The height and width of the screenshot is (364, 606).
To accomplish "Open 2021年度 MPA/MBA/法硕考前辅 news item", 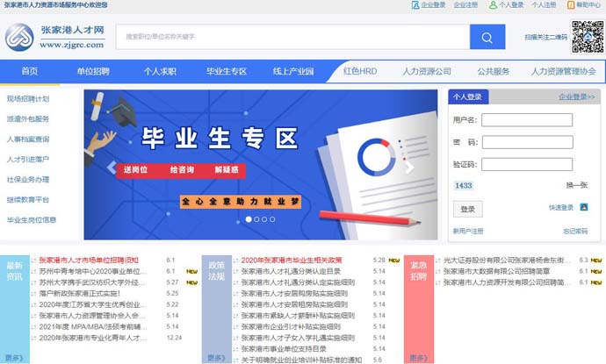I will 93,327.
